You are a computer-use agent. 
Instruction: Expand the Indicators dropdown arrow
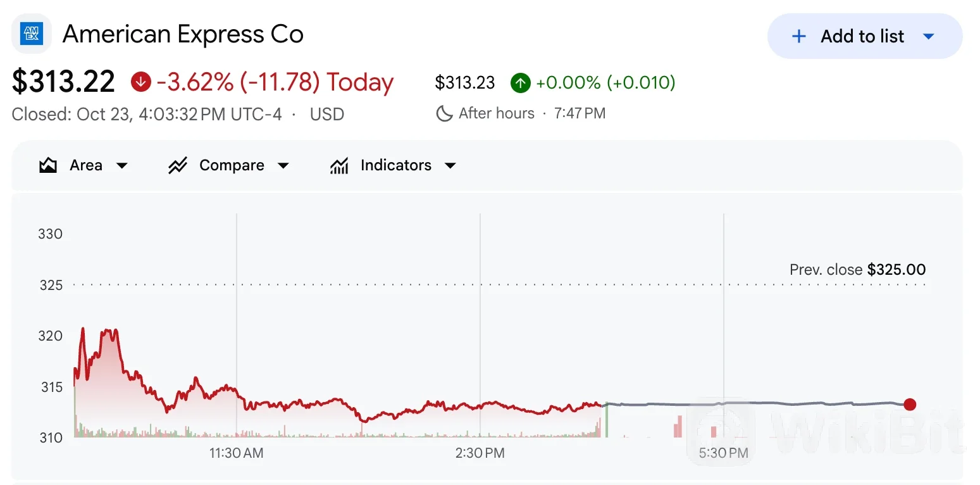coord(450,166)
